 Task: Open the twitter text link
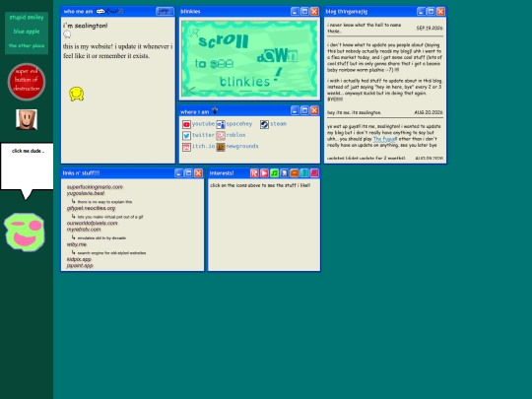click(x=203, y=135)
